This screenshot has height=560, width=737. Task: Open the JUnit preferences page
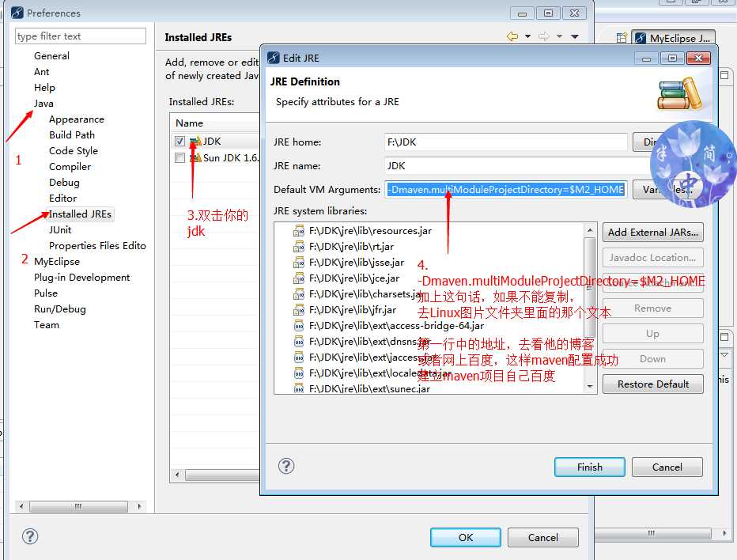pyautogui.click(x=60, y=230)
